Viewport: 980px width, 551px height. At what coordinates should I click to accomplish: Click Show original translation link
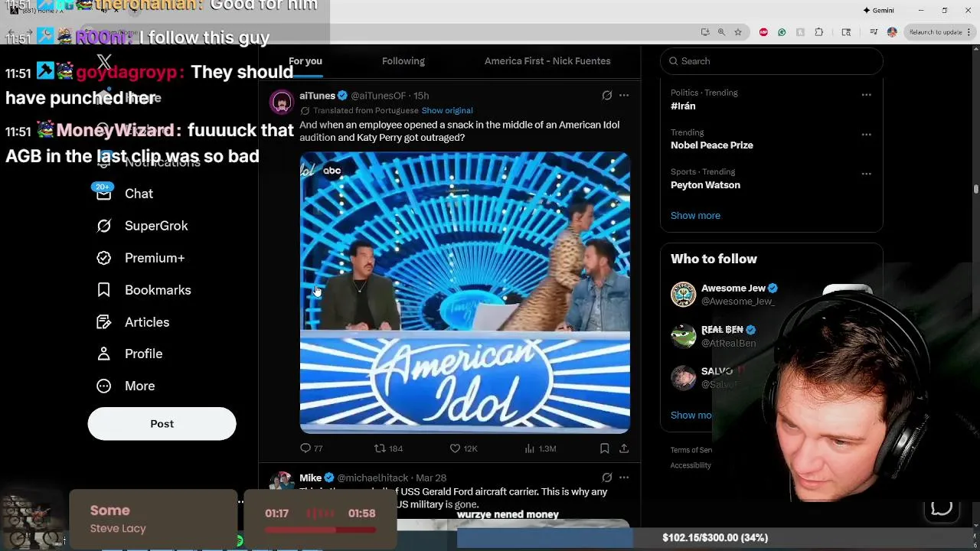click(447, 110)
